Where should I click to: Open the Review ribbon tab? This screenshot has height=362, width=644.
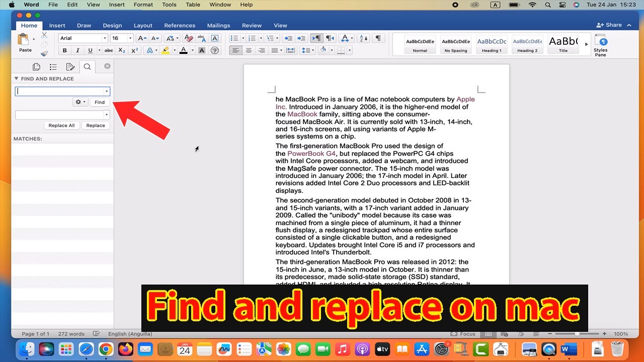pyautogui.click(x=252, y=25)
